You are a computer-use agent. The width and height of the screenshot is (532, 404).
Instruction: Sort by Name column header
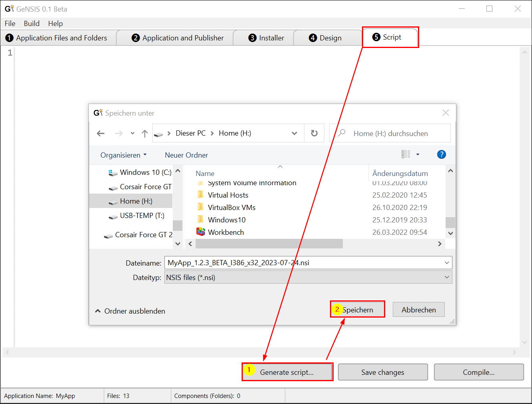click(205, 174)
